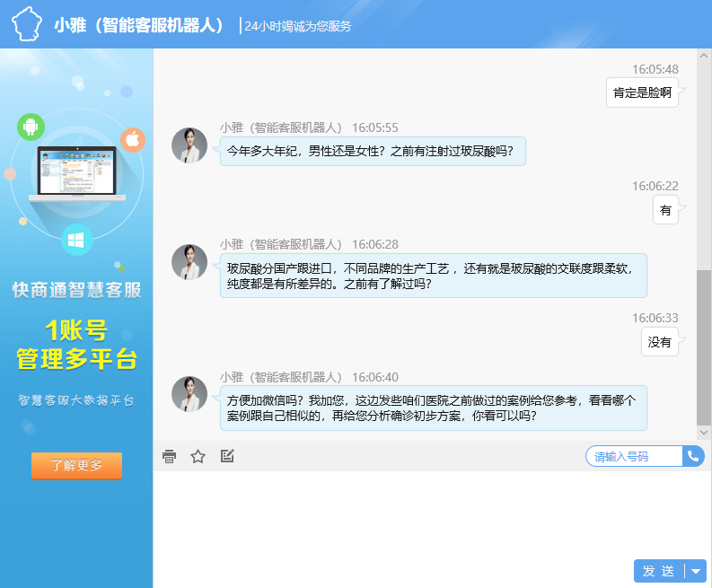Click the 发送 send button
712x588 pixels.
click(658, 571)
